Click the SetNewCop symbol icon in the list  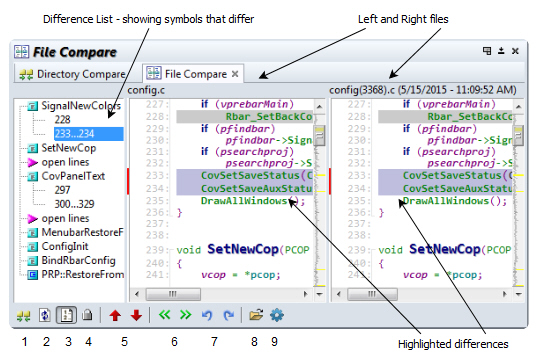33,148
